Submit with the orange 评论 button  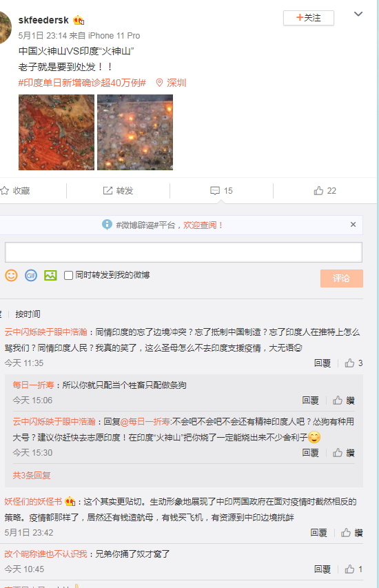tap(342, 278)
